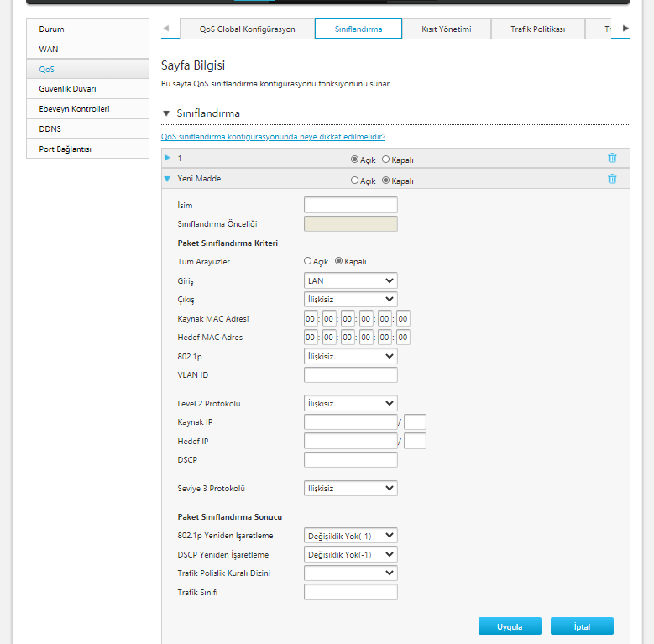Switch to QoS Global Konfigürasyon tab

[247, 29]
